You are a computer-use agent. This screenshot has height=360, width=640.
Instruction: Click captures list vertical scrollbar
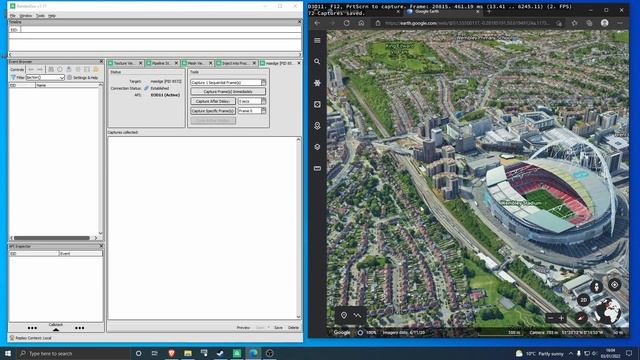(x=299, y=228)
